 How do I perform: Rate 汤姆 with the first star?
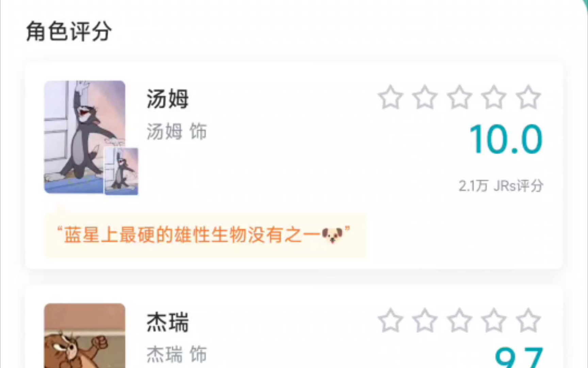[391, 97]
